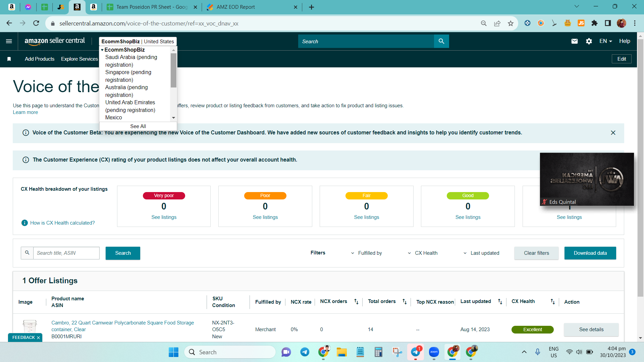Bookmark this page with the star icon

click(511, 23)
